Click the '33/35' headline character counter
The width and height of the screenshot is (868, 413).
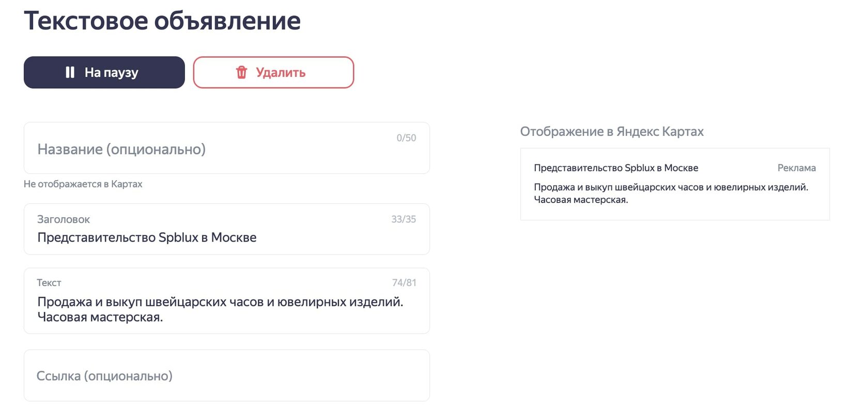click(404, 219)
